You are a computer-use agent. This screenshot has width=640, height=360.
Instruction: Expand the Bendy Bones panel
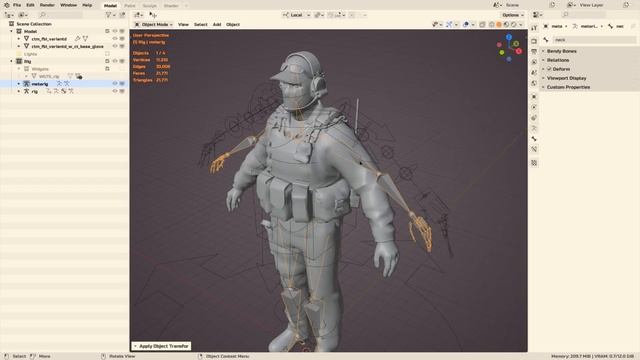click(562, 51)
